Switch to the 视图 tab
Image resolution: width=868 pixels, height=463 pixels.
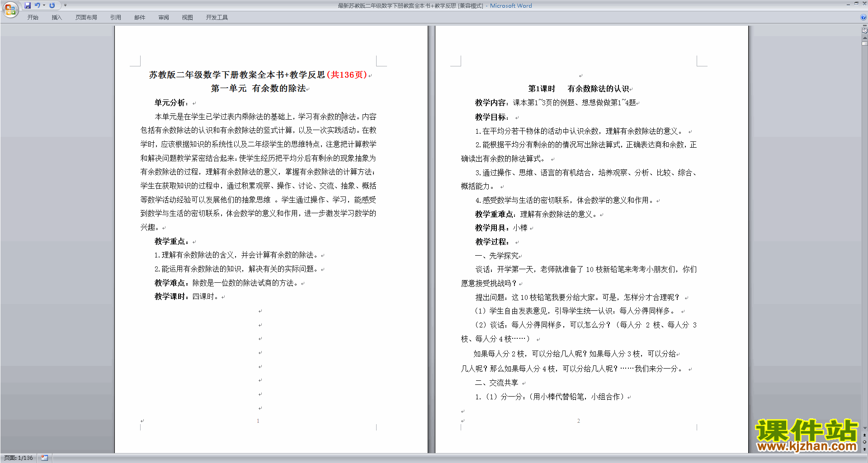tap(187, 17)
